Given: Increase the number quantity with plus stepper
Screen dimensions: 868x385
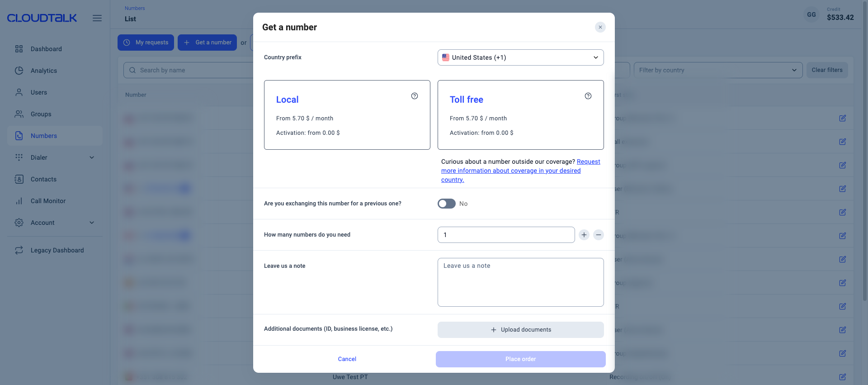Looking at the screenshot, I should (x=584, y=235).
